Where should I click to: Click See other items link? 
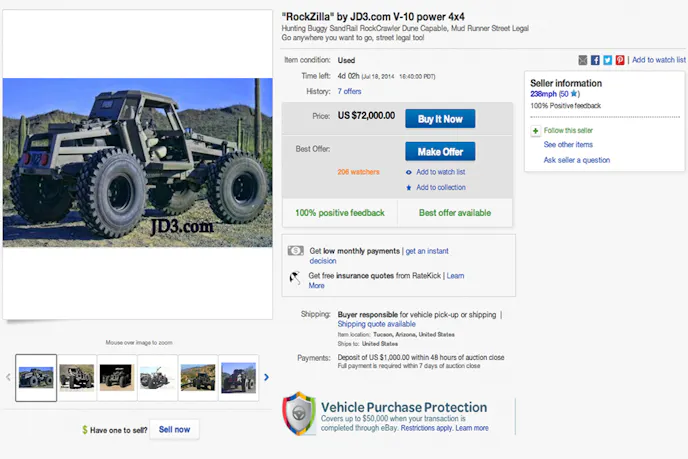point(568,144)
